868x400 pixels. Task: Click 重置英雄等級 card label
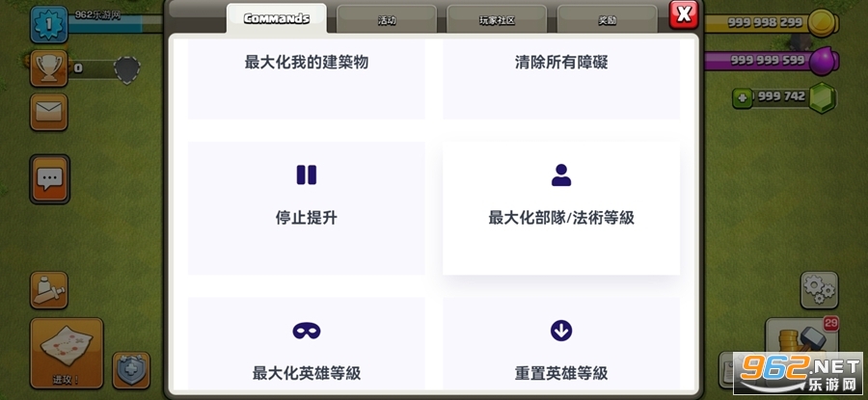point(560,373)
